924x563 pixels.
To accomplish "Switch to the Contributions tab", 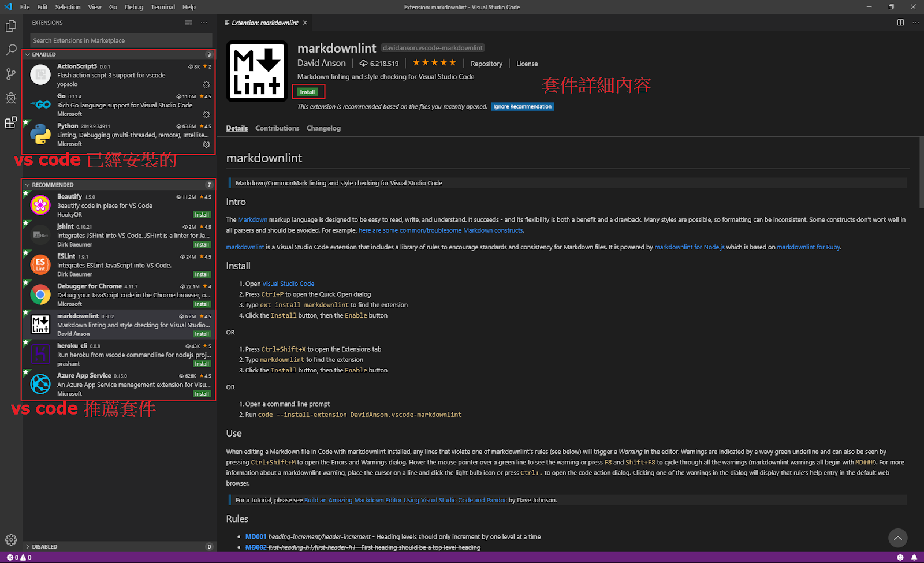I will [277, 128].
